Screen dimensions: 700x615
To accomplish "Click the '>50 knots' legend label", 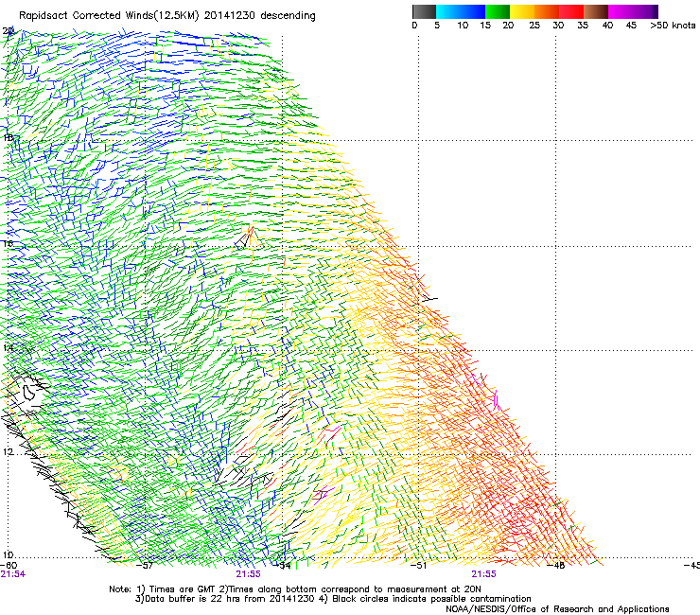I will point(673,26).
